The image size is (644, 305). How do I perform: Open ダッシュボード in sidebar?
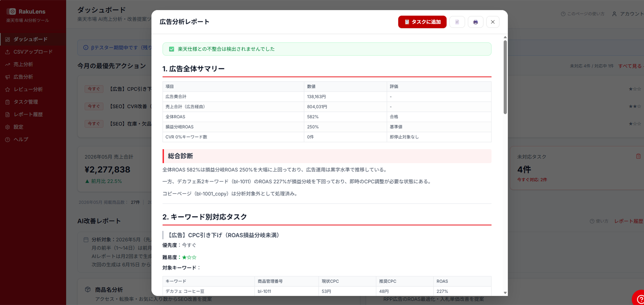coord(33,39)
